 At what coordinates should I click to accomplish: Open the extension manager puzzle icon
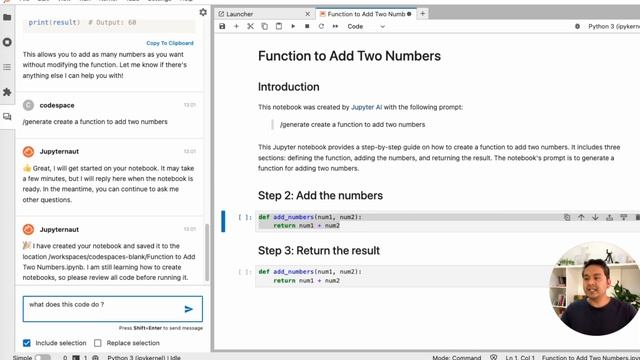pyautogui.click(x=7, y=92)
